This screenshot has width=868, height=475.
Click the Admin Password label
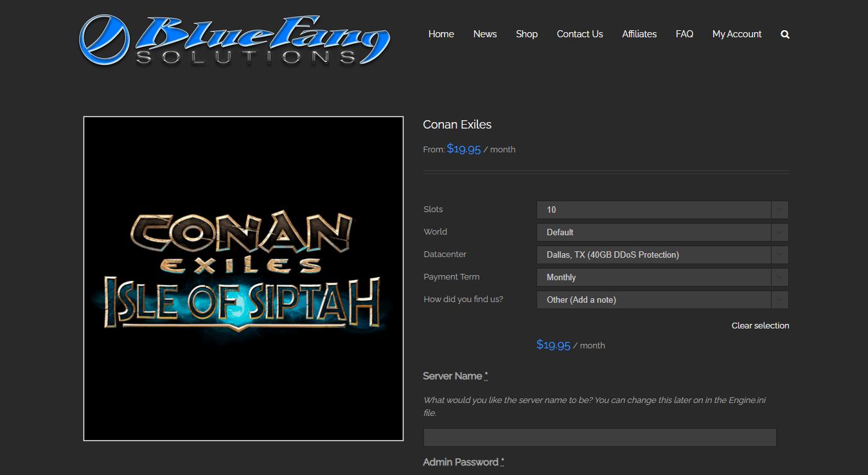point(463,462)
